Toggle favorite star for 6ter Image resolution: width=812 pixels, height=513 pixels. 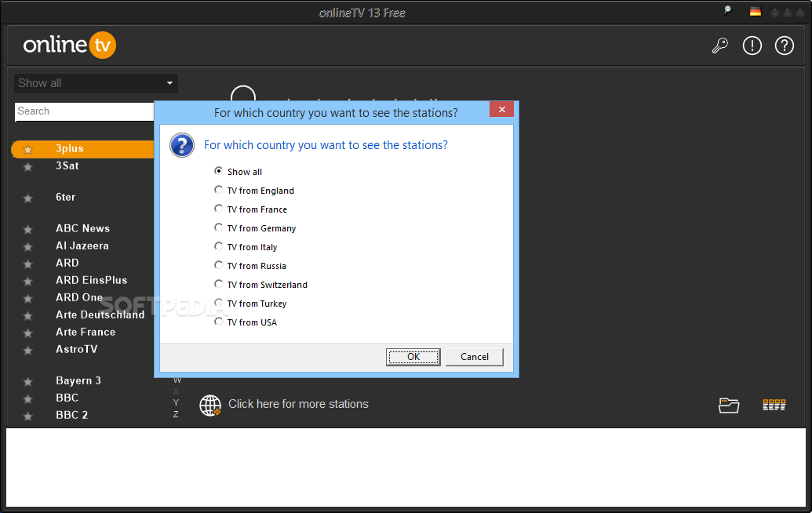(28, 198)
